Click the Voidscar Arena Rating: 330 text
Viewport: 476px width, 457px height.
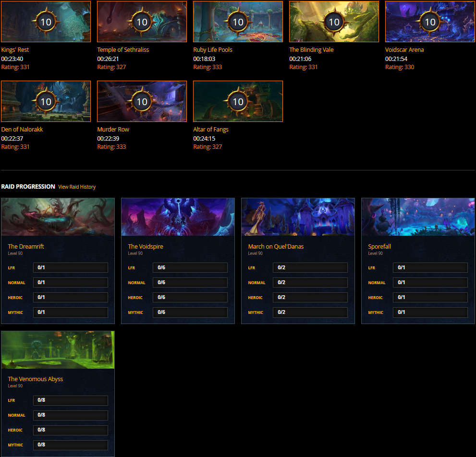coord(400,67)
